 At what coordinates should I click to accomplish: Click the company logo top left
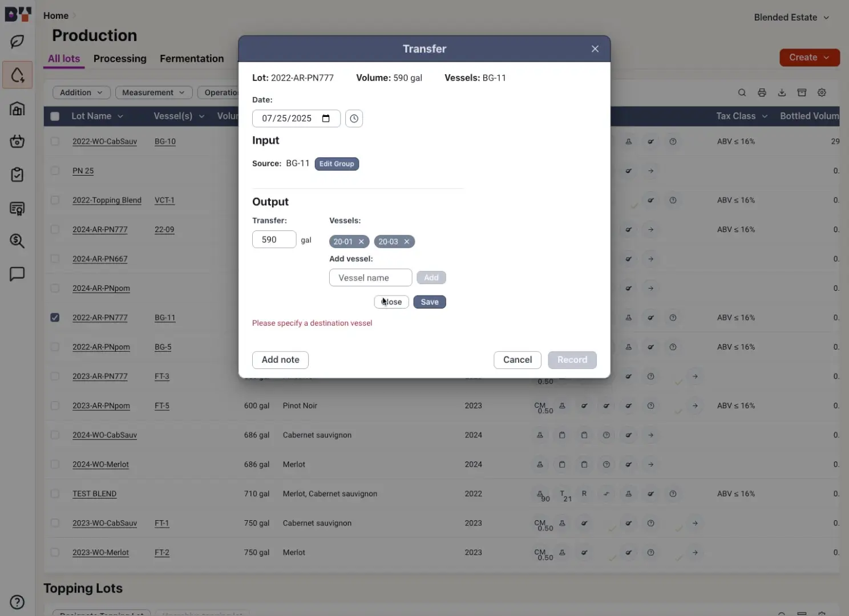coord(18,14)
